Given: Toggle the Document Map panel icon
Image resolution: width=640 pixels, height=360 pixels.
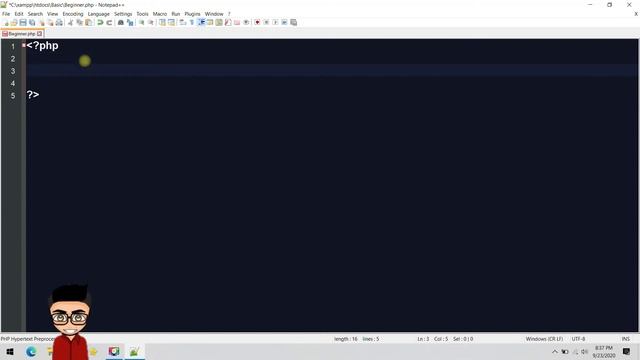Looking at the screenshot, I should tap(219, 22).
